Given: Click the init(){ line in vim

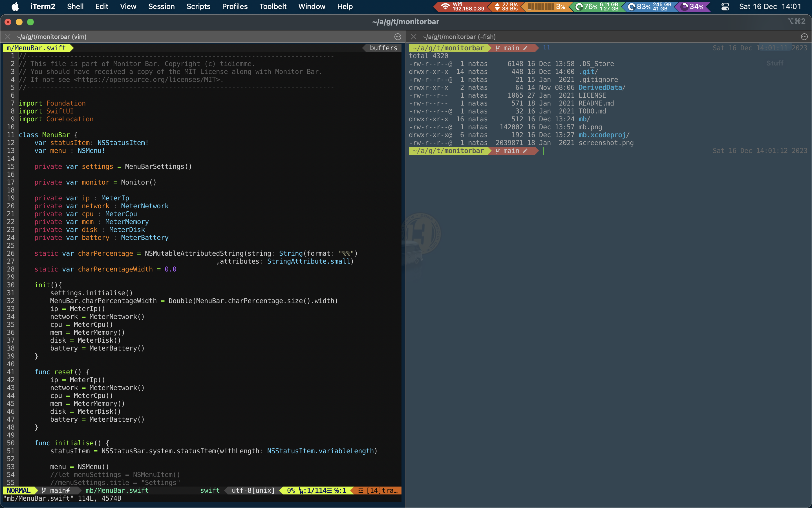Looking at the screenshot, I should coord(48,285).
